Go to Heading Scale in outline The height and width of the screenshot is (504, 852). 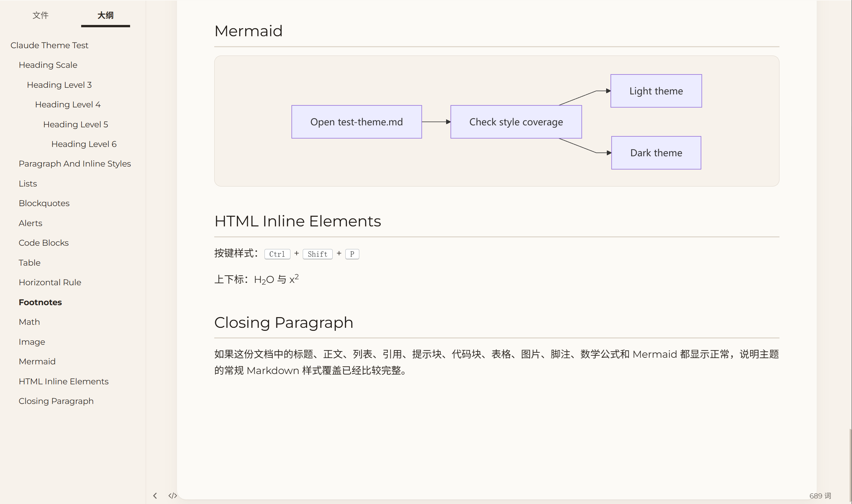point(48,65)
